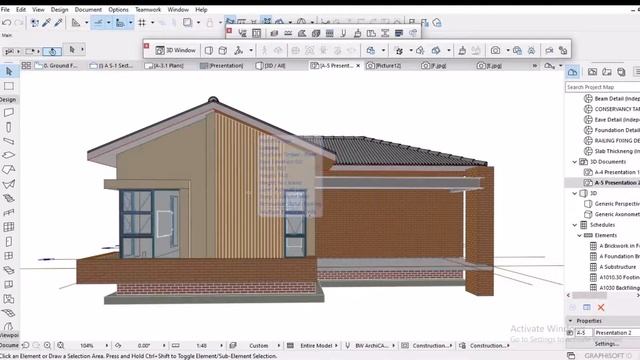640x360 pixels.
Task: Close the 3D Window floating toolbar
Action: 147,45
